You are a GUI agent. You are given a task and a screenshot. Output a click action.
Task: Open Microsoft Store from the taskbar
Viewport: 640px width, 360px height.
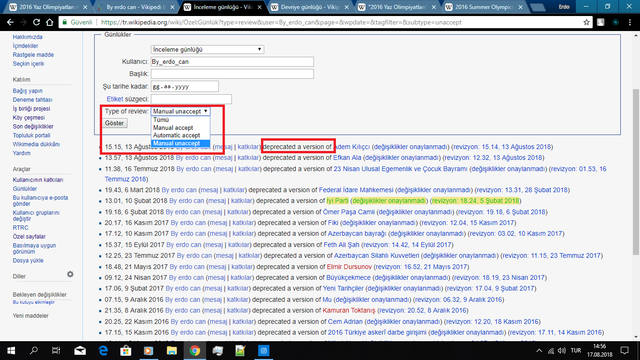(126, 351)
